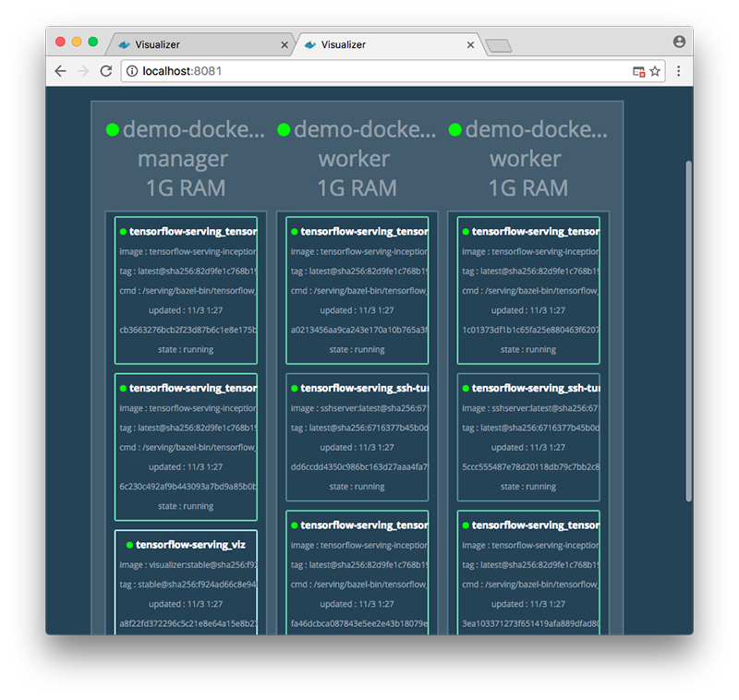View site info icon in address bar

pos(132,71)
